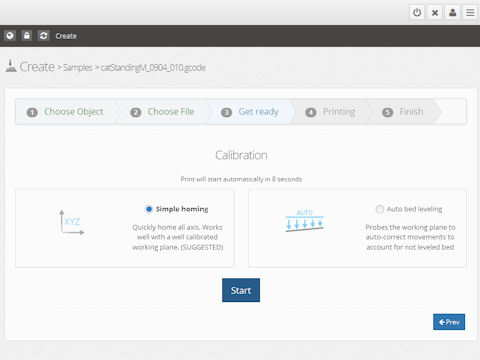The width and height of the screenshot is (480, 360).
Task: Click the Create print icon beside title
Action: point(11,66)
